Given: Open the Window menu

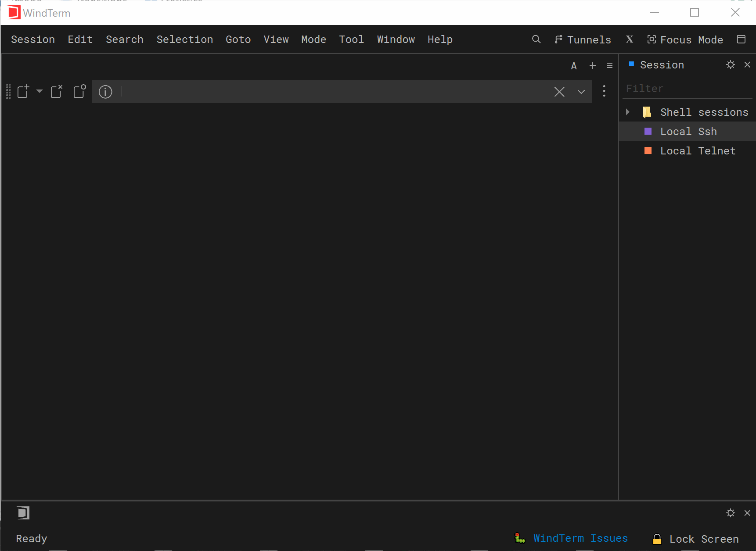Looking at the screenshot, I should point(396,39).
